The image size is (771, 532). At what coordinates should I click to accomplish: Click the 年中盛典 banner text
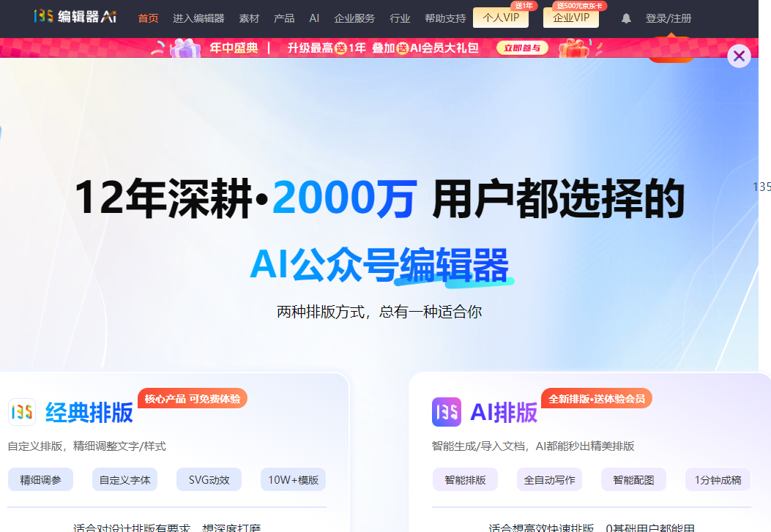coord(234,48)
